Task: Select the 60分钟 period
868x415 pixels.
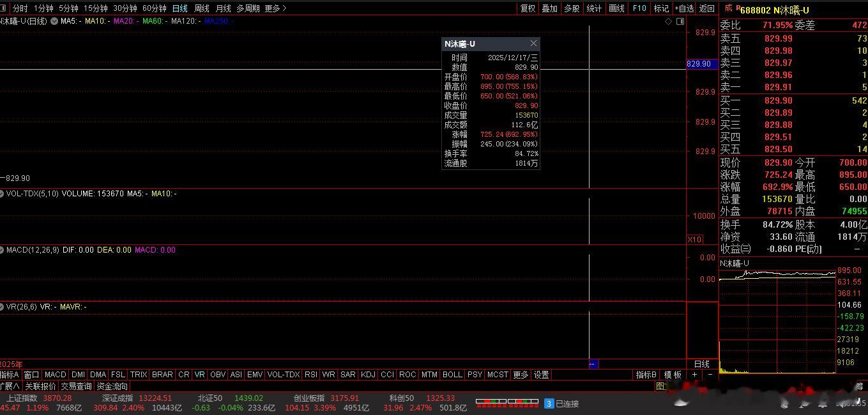Action: [x=155, y=8]
